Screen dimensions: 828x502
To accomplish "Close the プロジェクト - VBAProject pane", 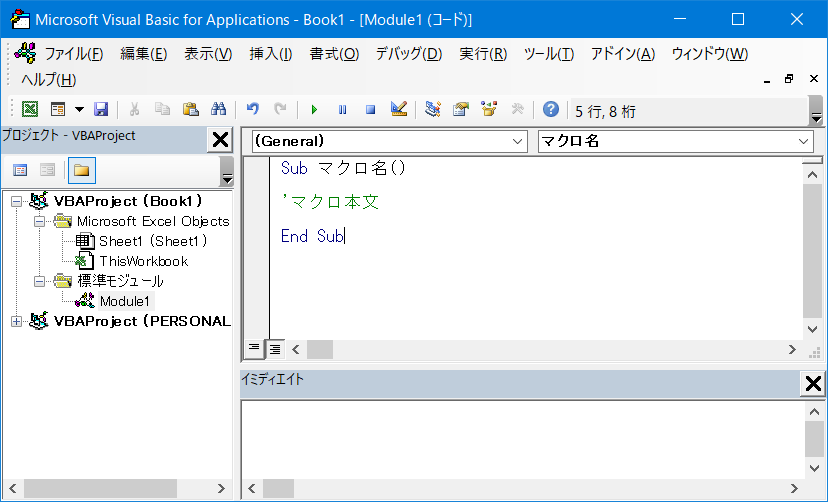I will pos(220,140).
